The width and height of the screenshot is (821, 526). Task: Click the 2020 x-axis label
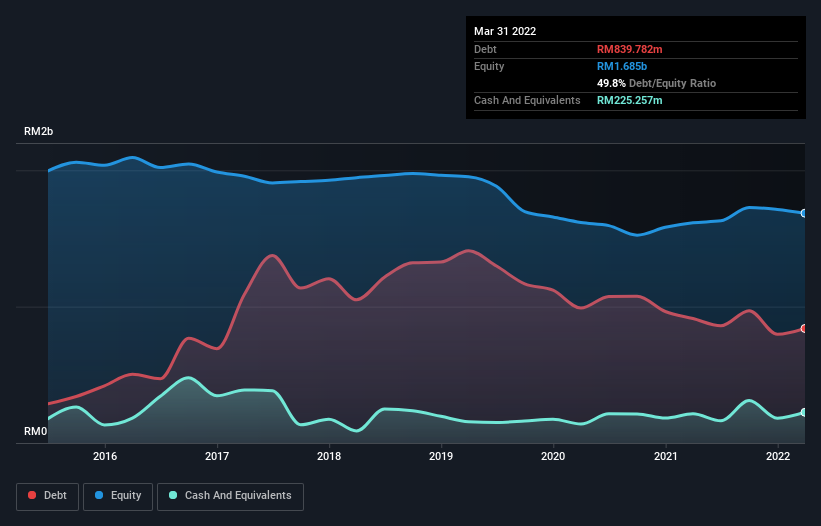[553, 456]
